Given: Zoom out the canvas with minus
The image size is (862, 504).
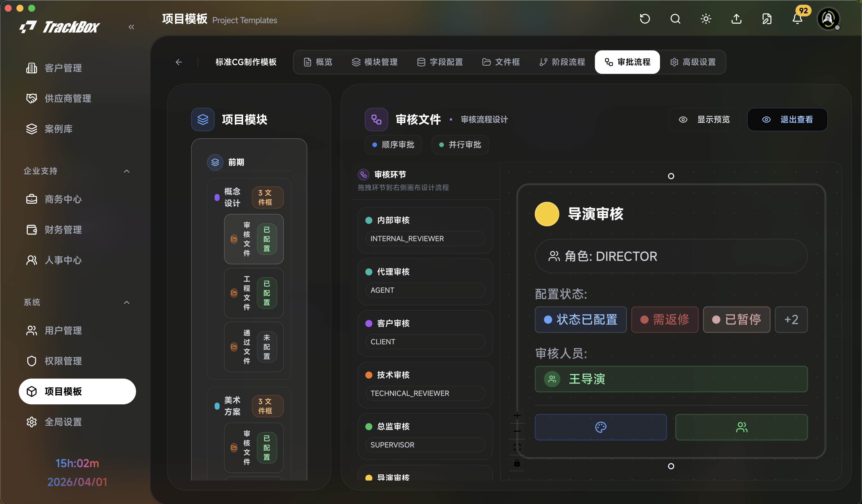Looking at the screenshot, I should (517, 431).
